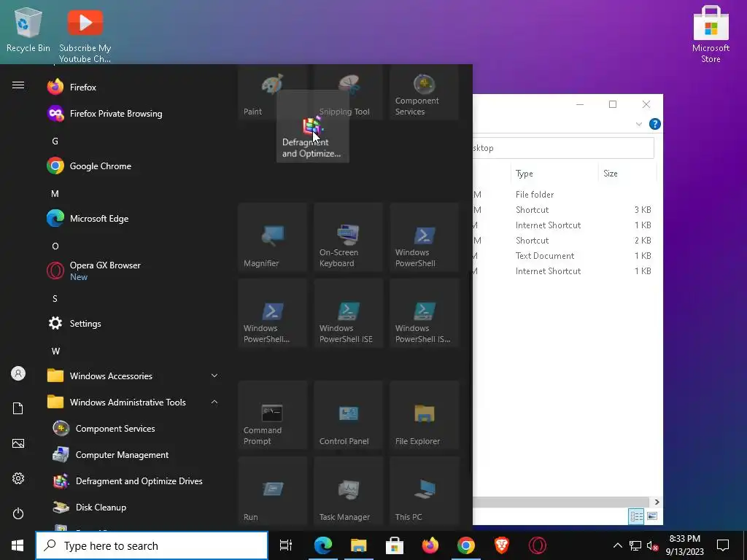
Task: Open the Component Services tile
Action: [x=424, y=93]
